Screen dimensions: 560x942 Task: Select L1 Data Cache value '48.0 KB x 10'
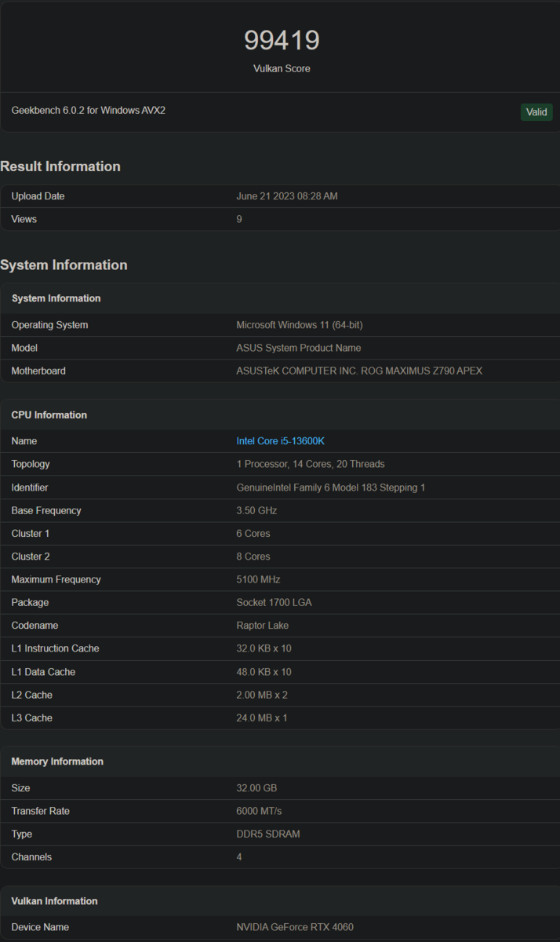[x=264, y=672]
